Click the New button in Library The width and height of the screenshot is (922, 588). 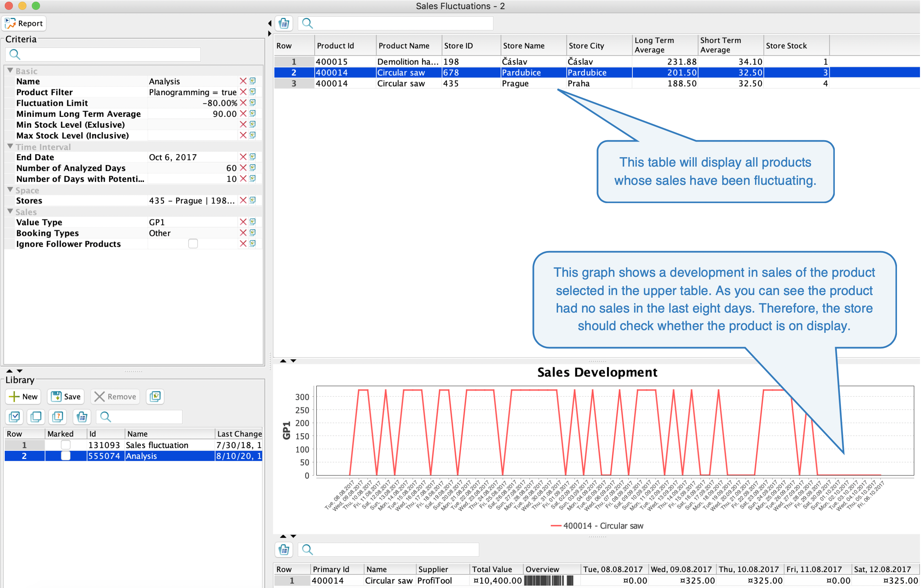tap(24, 397)
